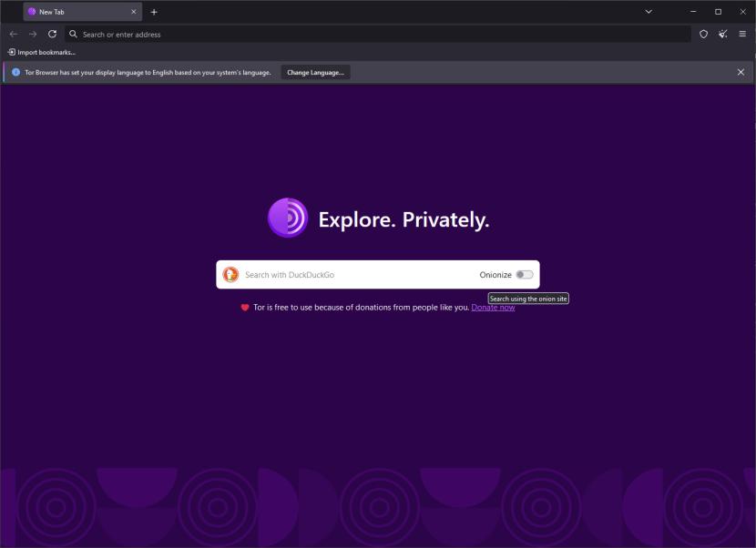Dismiss the language notification bar
Screen dimensions: 756x548
point(741,72)
